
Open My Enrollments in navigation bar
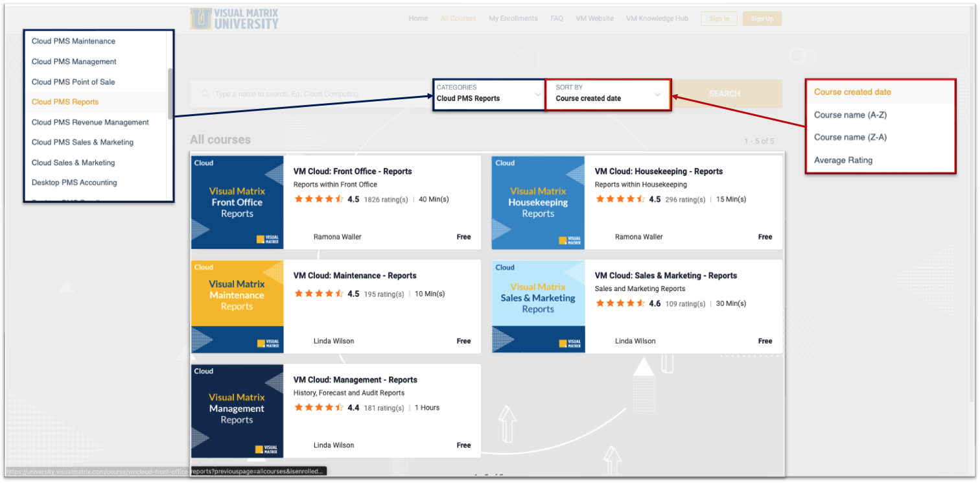coord(513,19)
